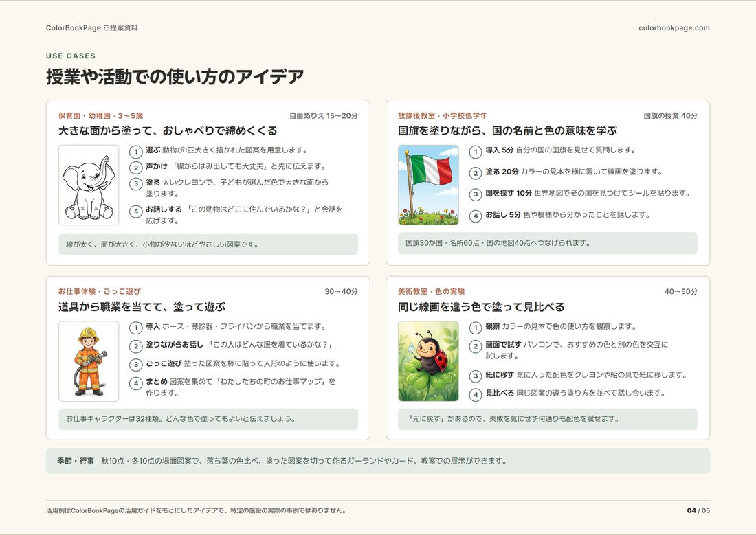Select the "季節・行事" banner label
Screen dimensions: 756x535
pyautogui.click(x=76, y=461)
